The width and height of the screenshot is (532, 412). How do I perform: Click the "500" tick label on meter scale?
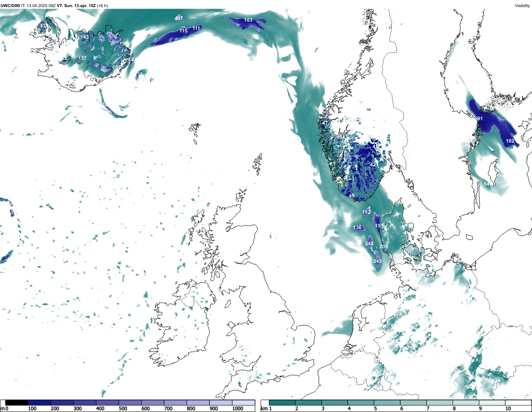pos(123,409)
